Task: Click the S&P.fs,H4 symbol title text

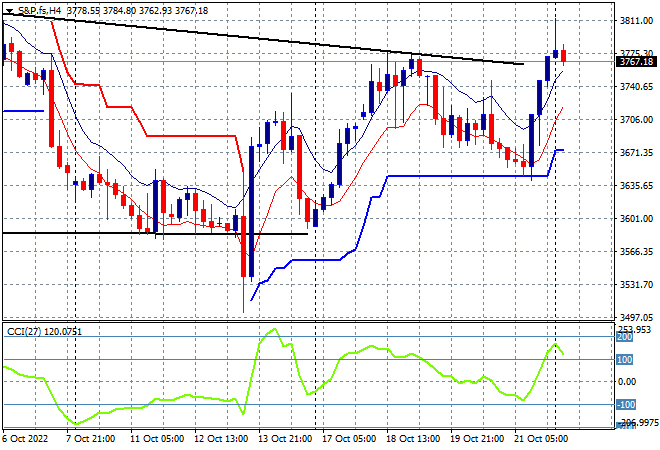Action: pyautogui.click(x=39, y=11)
